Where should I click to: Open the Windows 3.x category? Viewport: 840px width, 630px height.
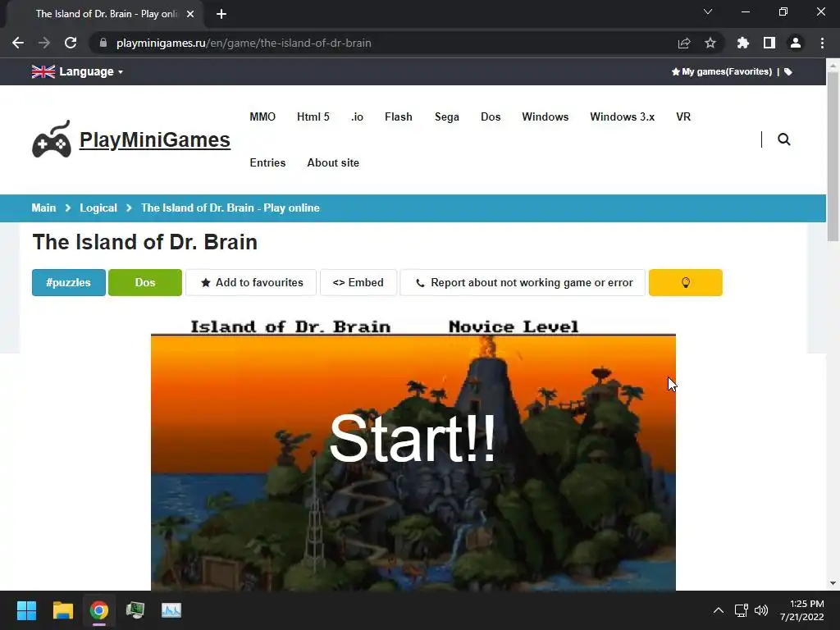tap(623, 116)
